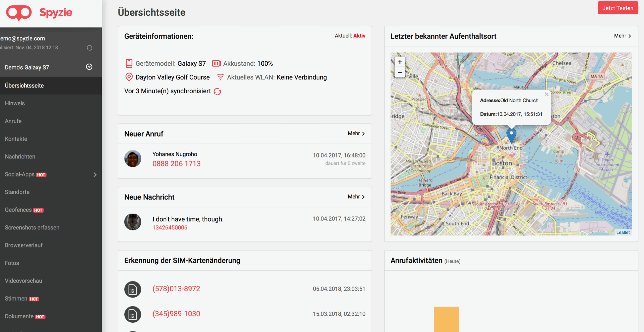Screen dimensions: 644x332
Task: Open the Hinweis sidebar item
Action: tap(51, 103)
